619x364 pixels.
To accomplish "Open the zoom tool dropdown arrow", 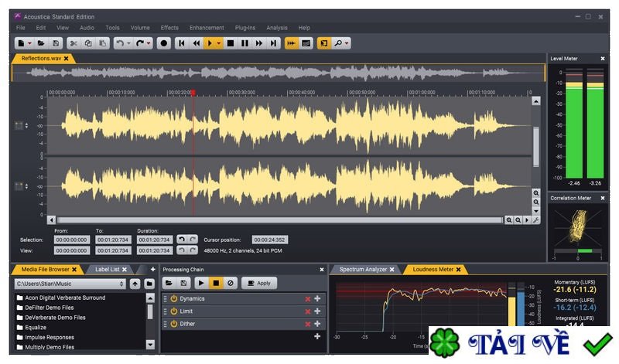I will (347, 43).
